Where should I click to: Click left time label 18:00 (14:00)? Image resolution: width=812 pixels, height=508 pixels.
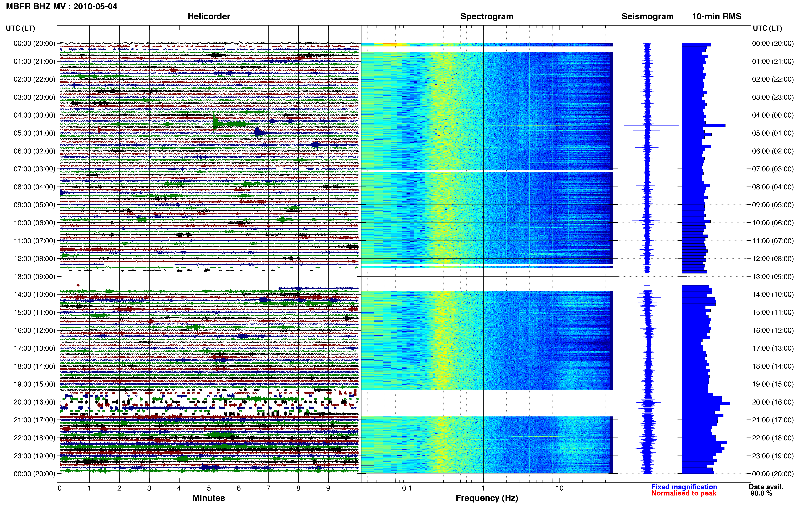[34, 366]
